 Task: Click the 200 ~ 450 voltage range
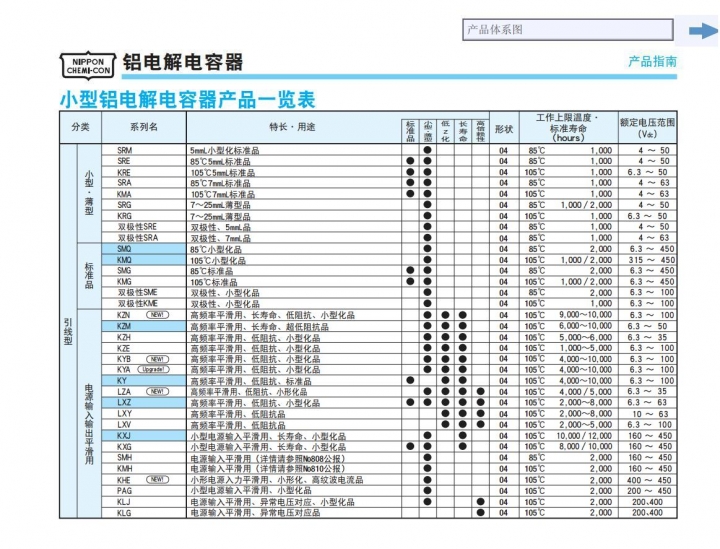click(649, 491)
